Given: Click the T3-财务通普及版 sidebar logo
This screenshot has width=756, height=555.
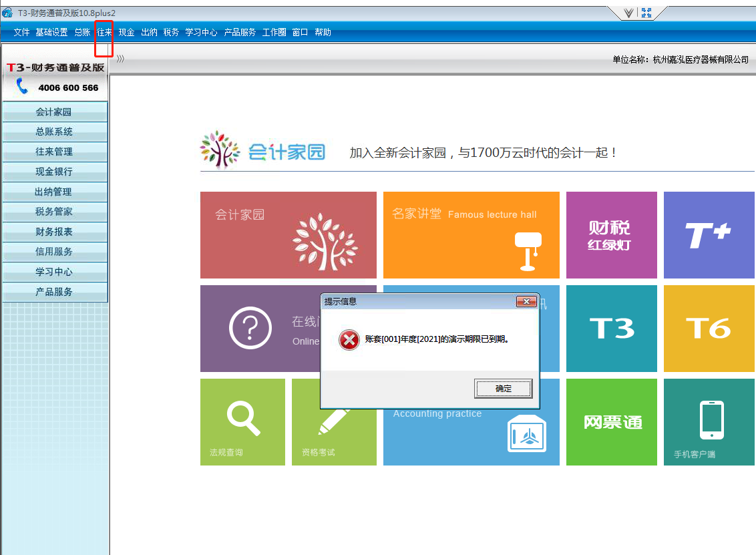Looking at the screenshot, I should click(55, 67).
